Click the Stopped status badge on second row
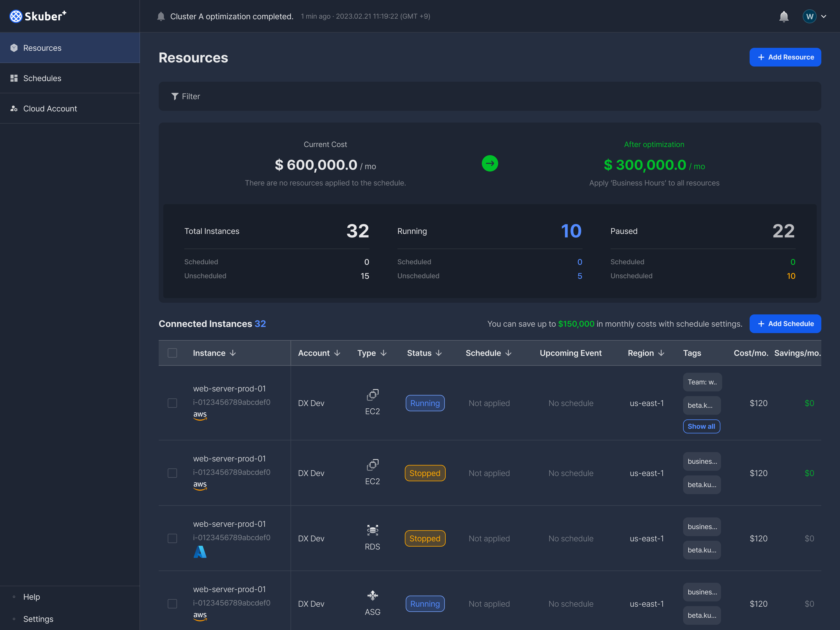Image resolution: width=840 pixels, height=630 pixels. (425, 473)
